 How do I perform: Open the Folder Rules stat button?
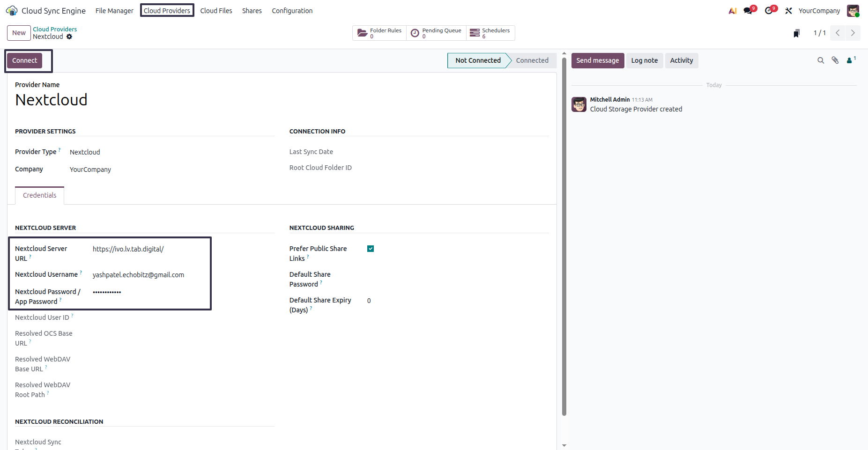click(x=379, y=33)
